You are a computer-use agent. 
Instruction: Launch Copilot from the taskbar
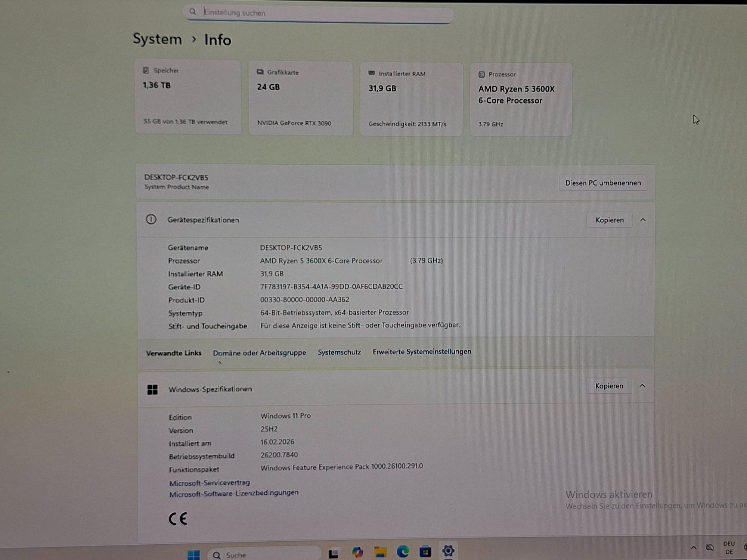[x=357, y=552]
